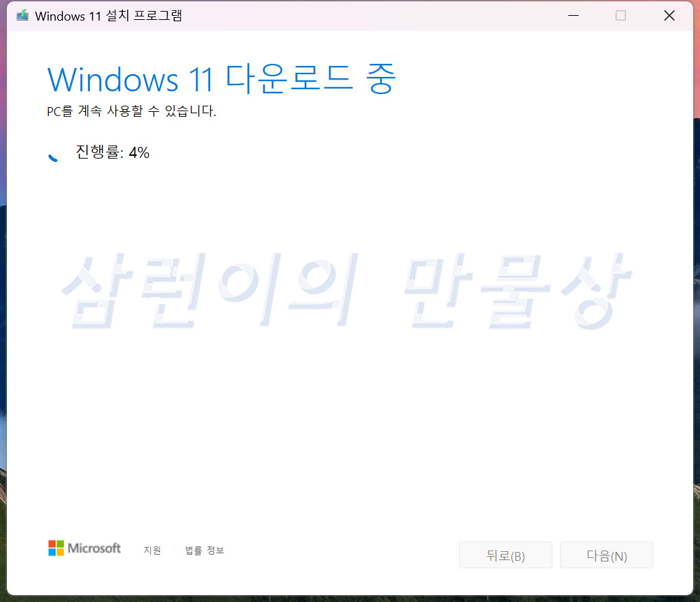Click the 뒤로(B) back button
The image size is (700, 602).
505,555
